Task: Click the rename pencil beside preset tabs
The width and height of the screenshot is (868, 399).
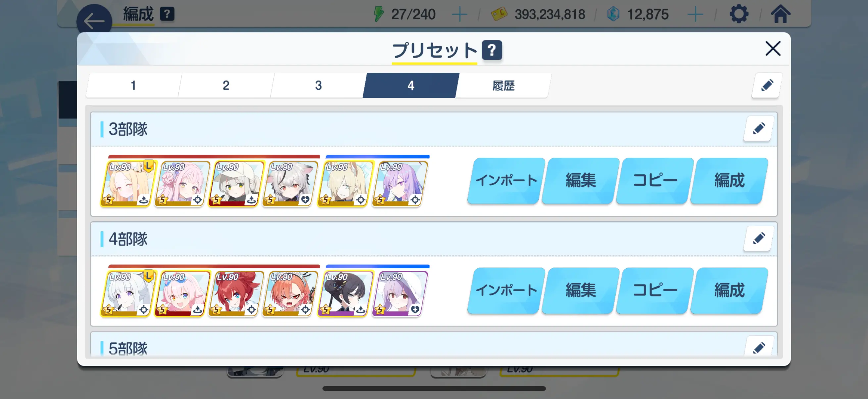Action: coord(767,86)
